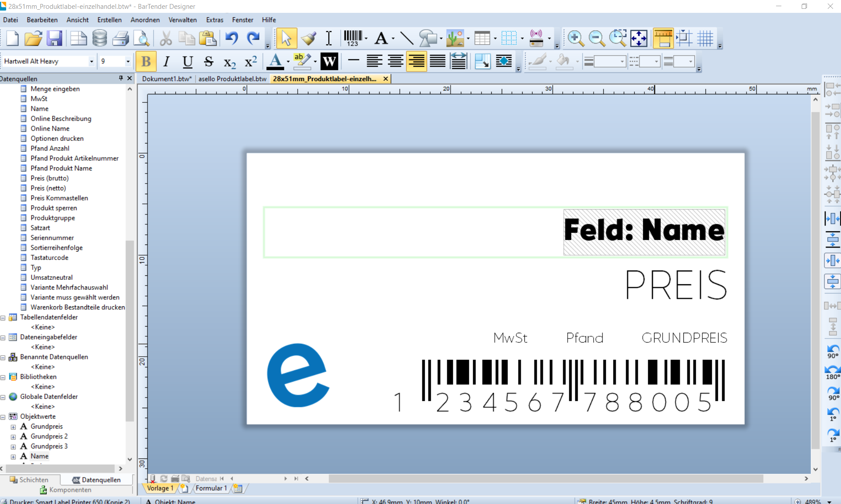The image size is (841, 504).
Task: Click the barcode creation tool icon
Action: coord(352,38)
